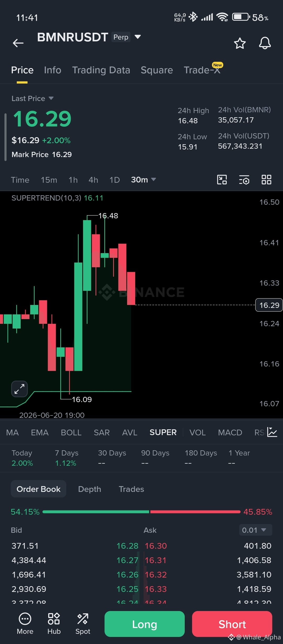Tap the 16.09 low marker on chart
The height and width of the screenshot is (644, 283).
click(x=82, y=399)
